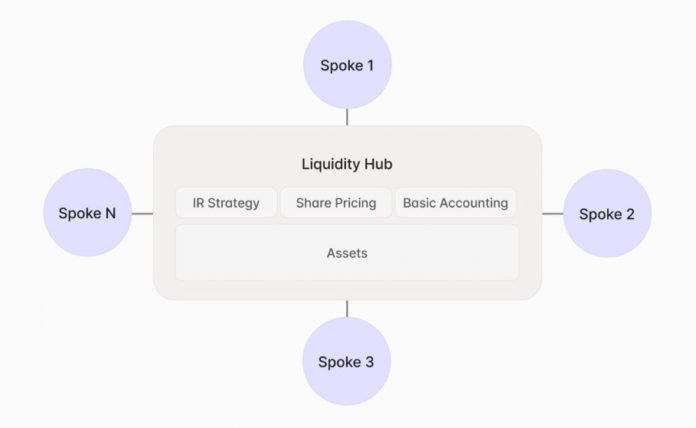This screenshot has width=696, height=428.
Task: Click the Share Pricing module box
Action: (336, 203)
